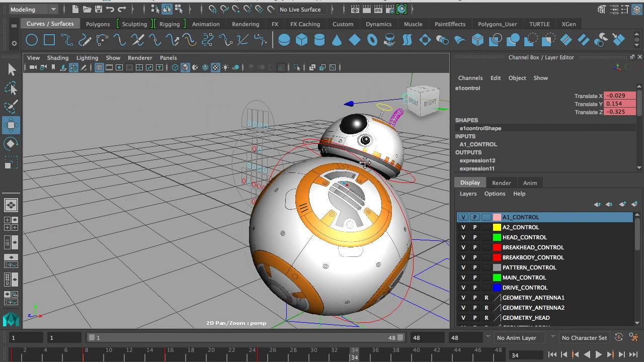Click the yellow color swatch of A2_CONTROL
This screenshot has height=362, width=644.
tap(498, 227)
